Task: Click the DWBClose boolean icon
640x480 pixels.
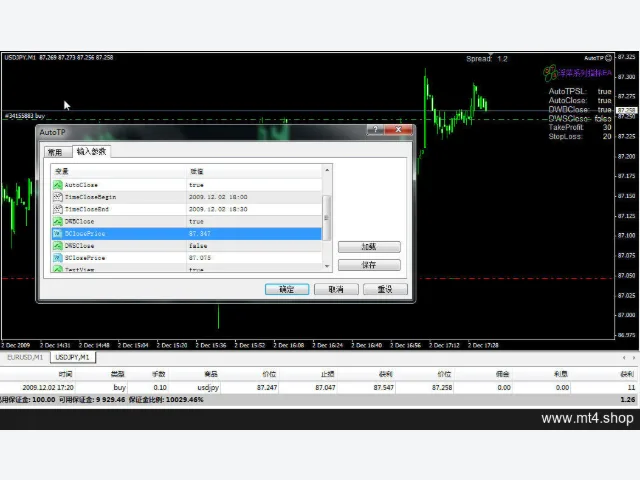Action: coord(58,222)
